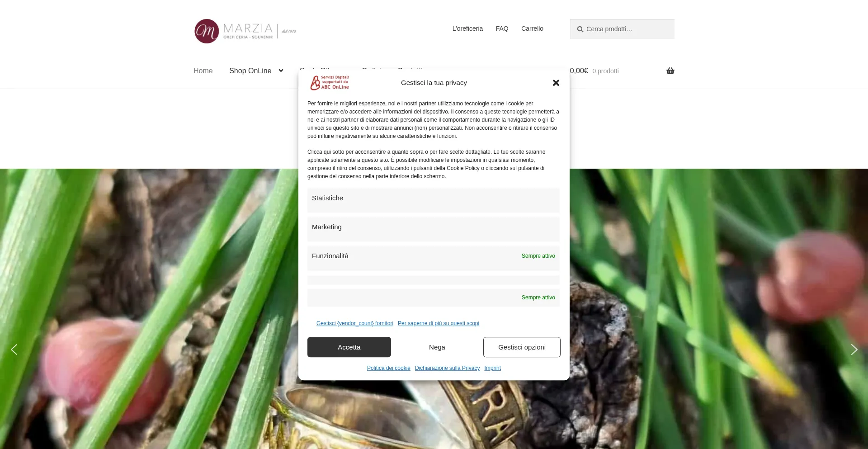Open the Shop OnLine dropdown arrow

pos(281,71)
